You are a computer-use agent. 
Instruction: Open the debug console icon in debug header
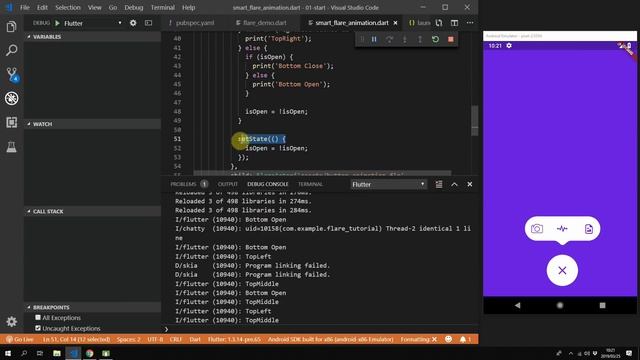(149, 23)
